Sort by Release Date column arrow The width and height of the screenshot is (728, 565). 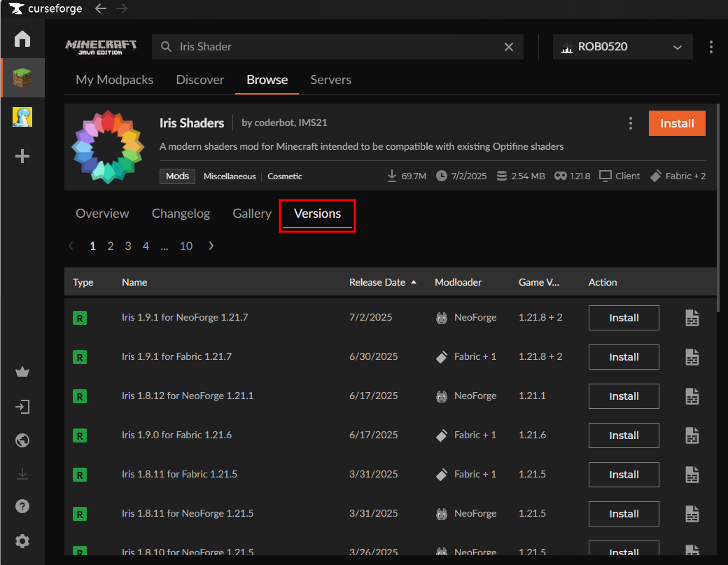click(413, 282)
